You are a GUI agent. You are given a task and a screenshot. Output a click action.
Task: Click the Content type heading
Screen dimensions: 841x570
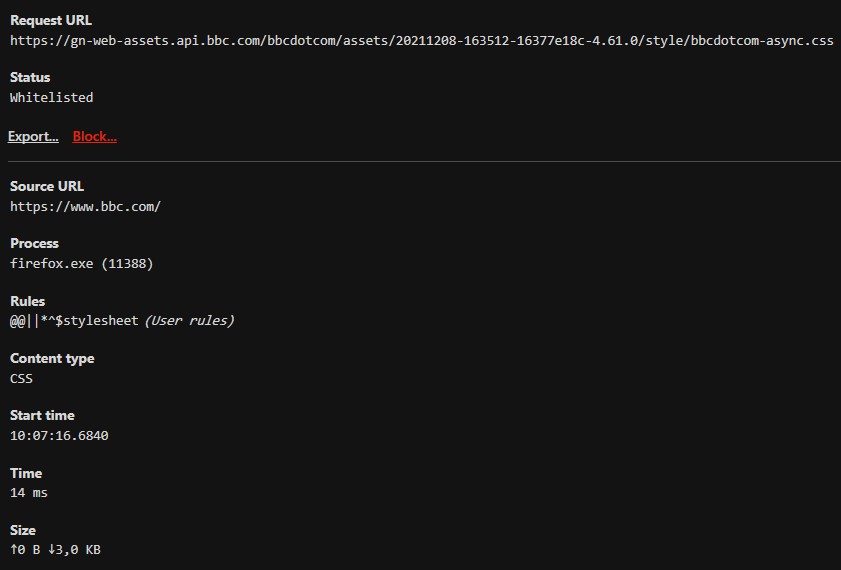coord(52,358)
